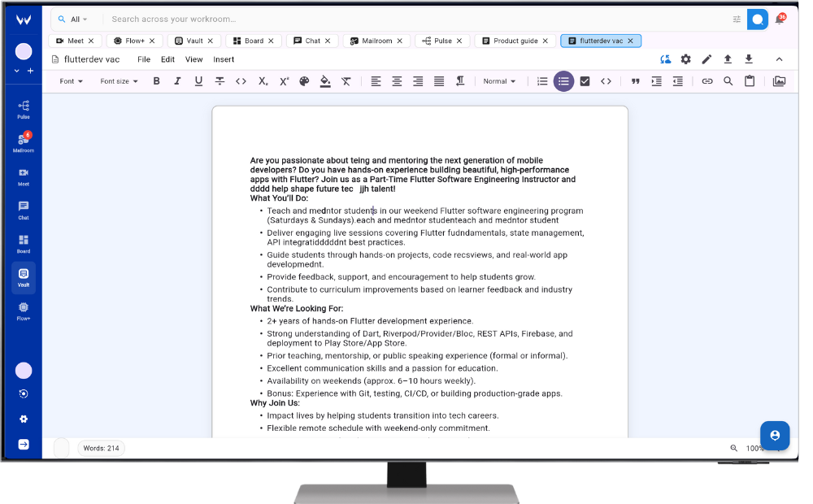
Task: Open the Insert menu
Action: 224,59
